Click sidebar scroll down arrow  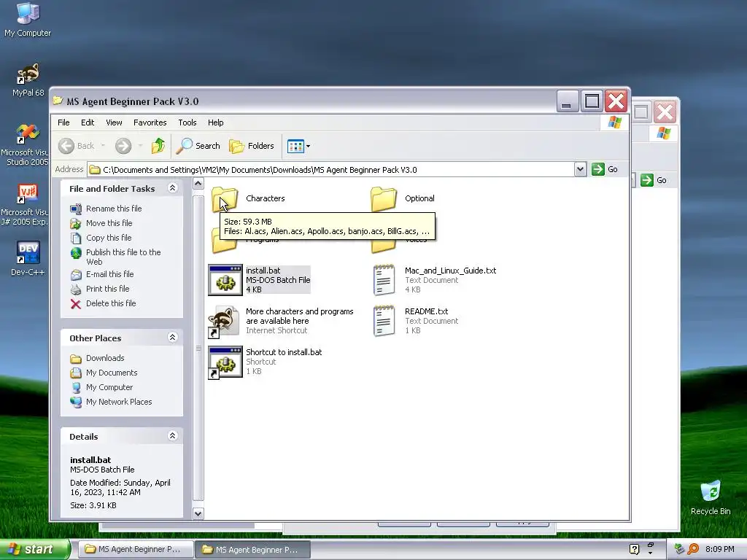tap(198, 513)
